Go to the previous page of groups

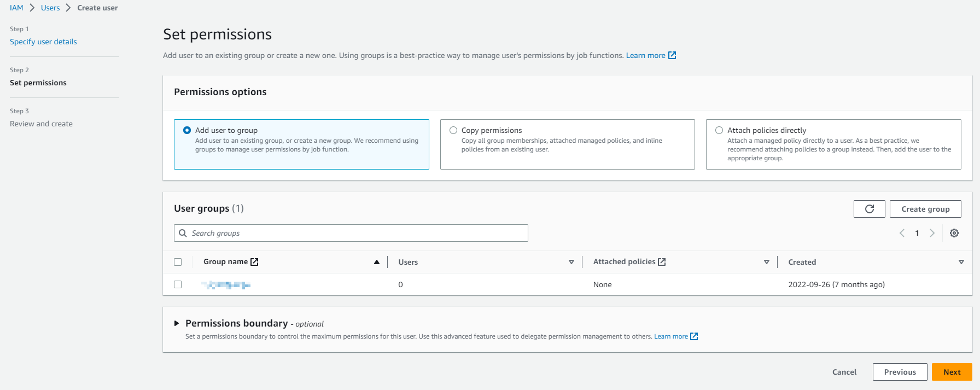902,233
